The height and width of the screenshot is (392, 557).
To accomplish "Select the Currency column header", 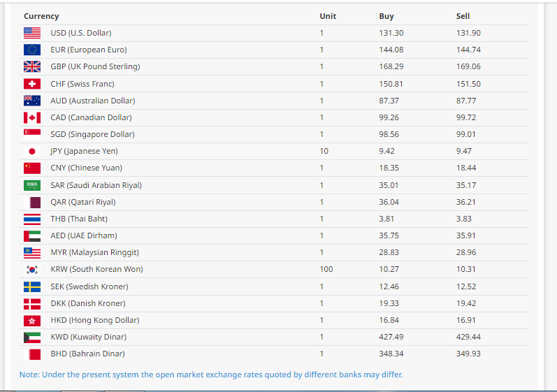I will (x=41, y=16).
